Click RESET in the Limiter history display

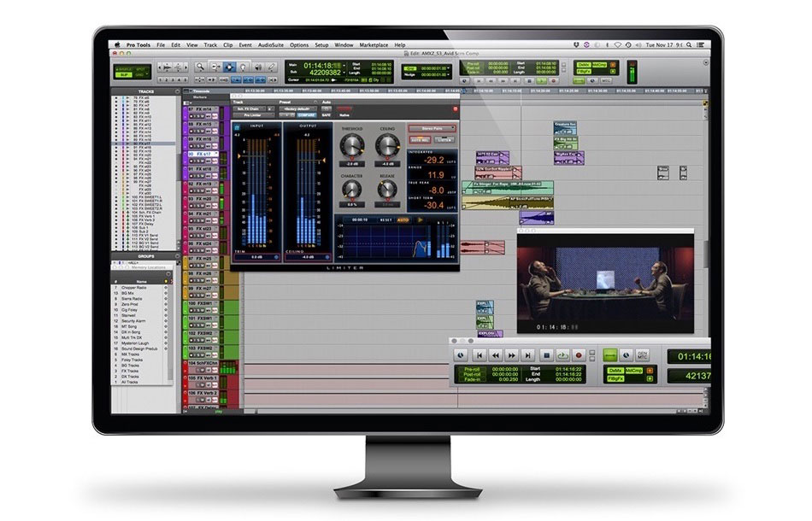(385, 220)
